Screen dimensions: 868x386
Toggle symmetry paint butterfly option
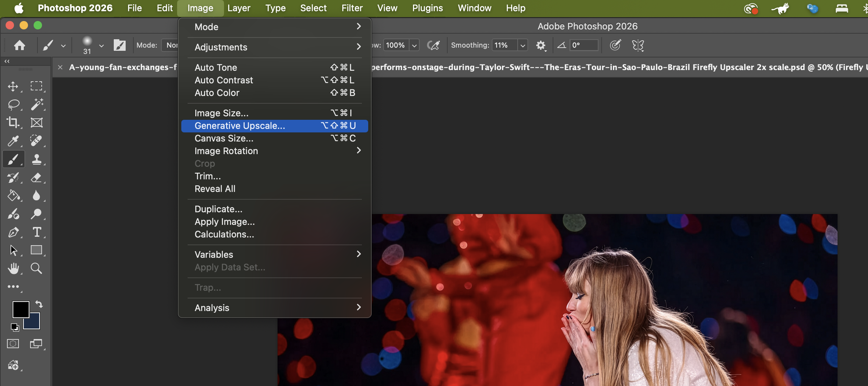[x=638, y=45]
